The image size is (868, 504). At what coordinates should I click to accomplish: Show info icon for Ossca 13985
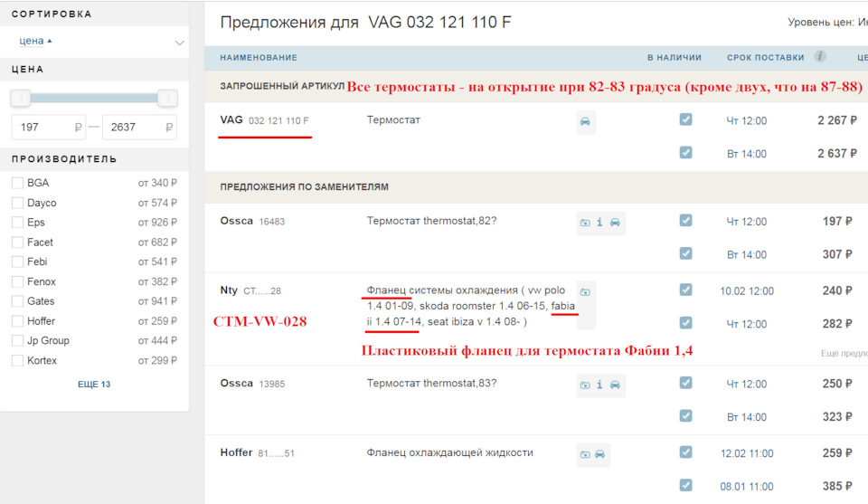coord(599,385)
